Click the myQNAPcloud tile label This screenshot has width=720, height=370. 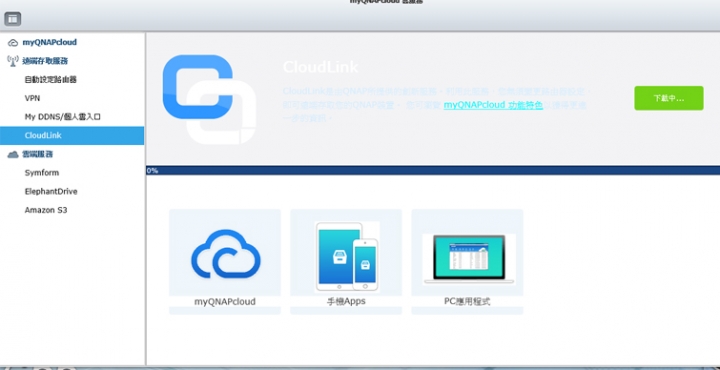[225, 302]
